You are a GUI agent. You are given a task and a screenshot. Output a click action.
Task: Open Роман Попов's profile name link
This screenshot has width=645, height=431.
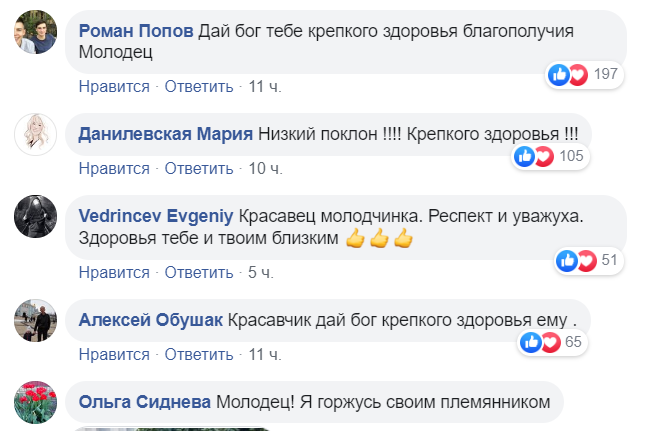[x=136, y=31]
